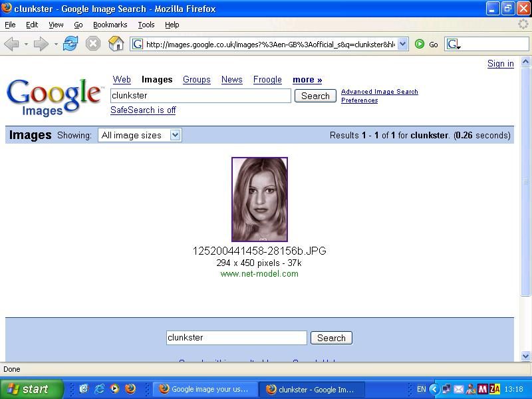Open the image result thumbnail

pos(259,199)
